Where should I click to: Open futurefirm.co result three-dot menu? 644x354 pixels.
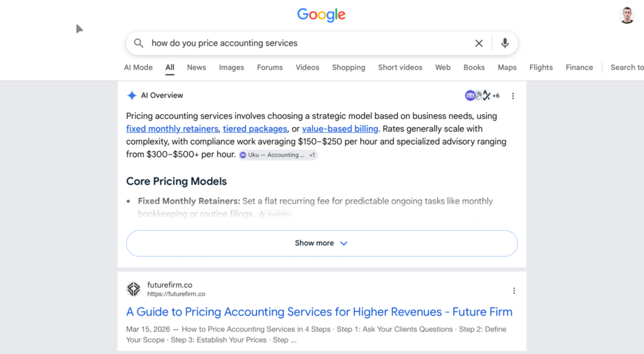(x=514, y=290)
